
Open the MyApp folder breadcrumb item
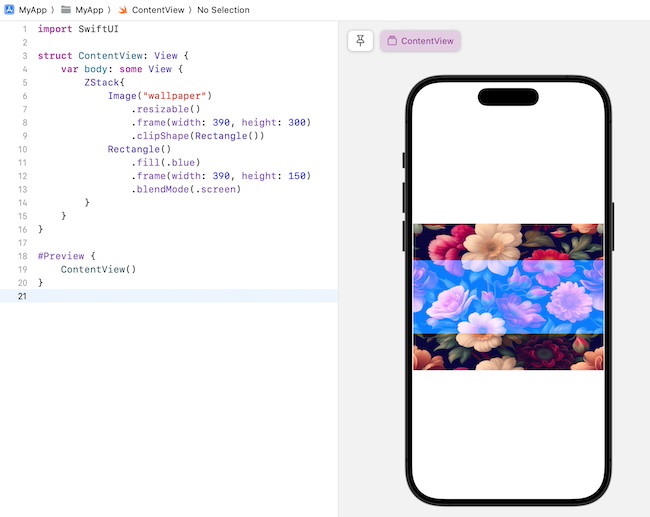(89, 10)
